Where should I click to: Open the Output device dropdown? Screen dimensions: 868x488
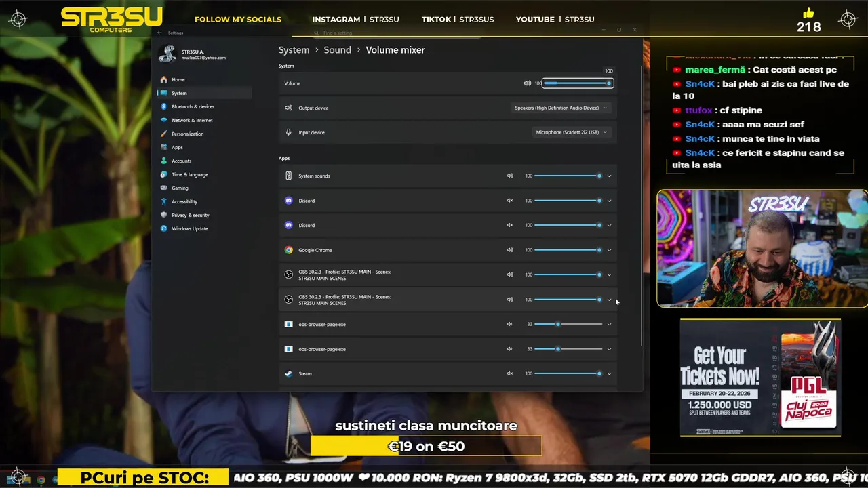(561, 108)
